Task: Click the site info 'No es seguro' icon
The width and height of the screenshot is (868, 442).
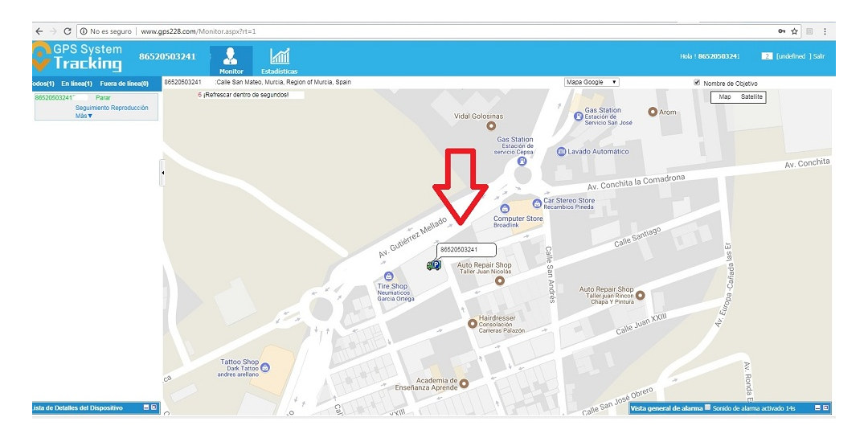Action: point(84,31)
